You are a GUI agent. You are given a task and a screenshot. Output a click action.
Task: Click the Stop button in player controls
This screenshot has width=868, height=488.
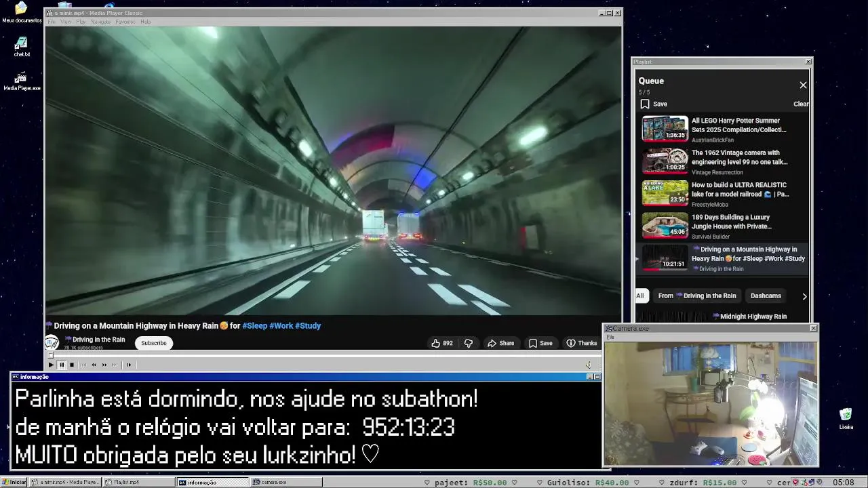72,365
